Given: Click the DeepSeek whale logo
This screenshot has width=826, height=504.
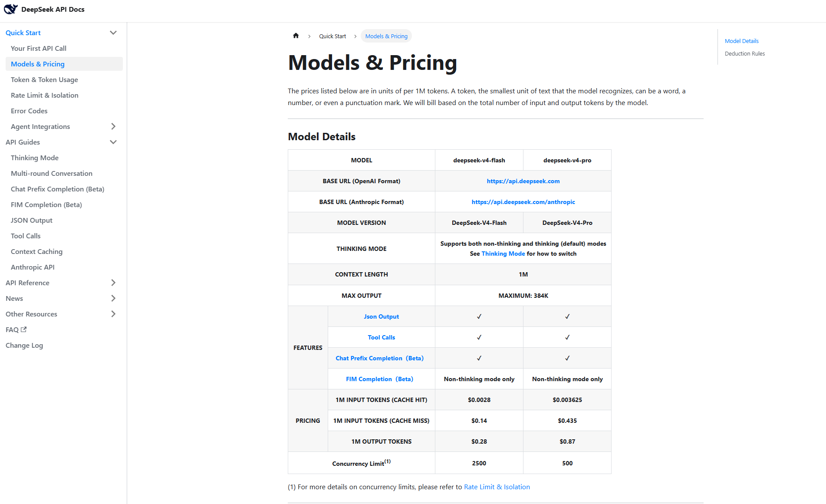Looking at the screenshot, I should pyautogui.click(x=10, y=9).
